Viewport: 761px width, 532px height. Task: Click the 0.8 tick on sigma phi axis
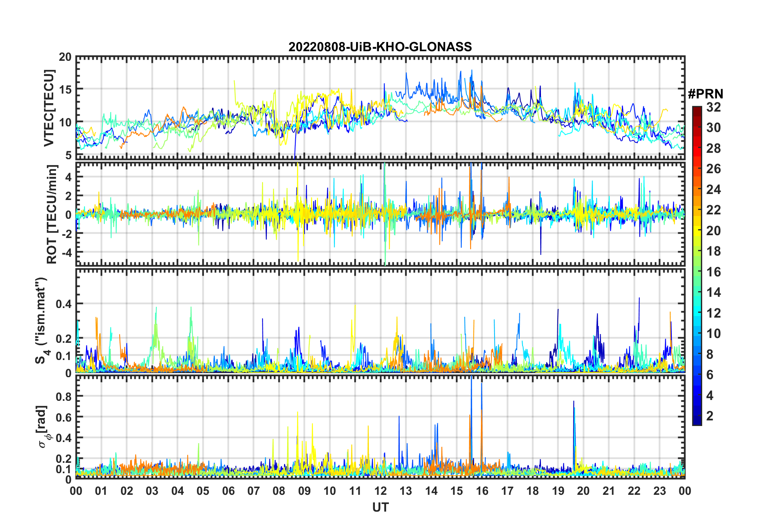[64, 396]
